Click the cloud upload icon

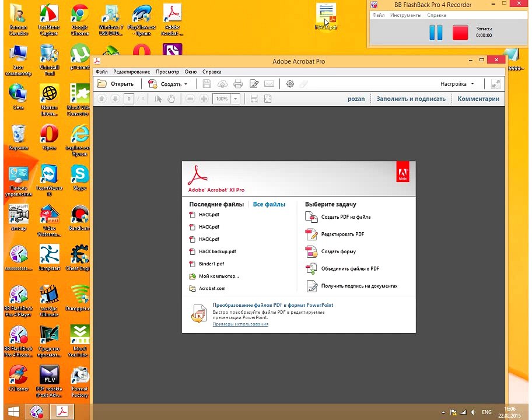(x=222, y=84)
